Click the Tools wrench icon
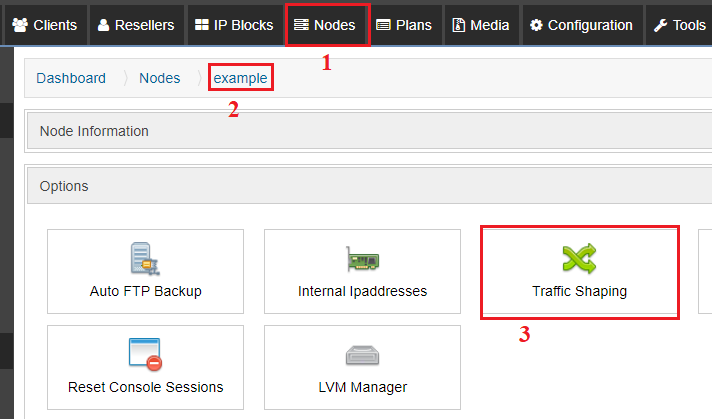Image resolution: width=712 pixels, height=419 pixels. [661, 25]
